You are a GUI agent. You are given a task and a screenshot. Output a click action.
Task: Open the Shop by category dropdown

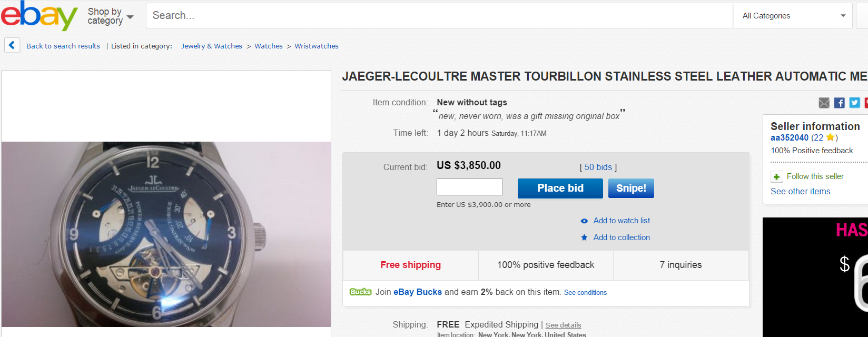tap(111, 16)
